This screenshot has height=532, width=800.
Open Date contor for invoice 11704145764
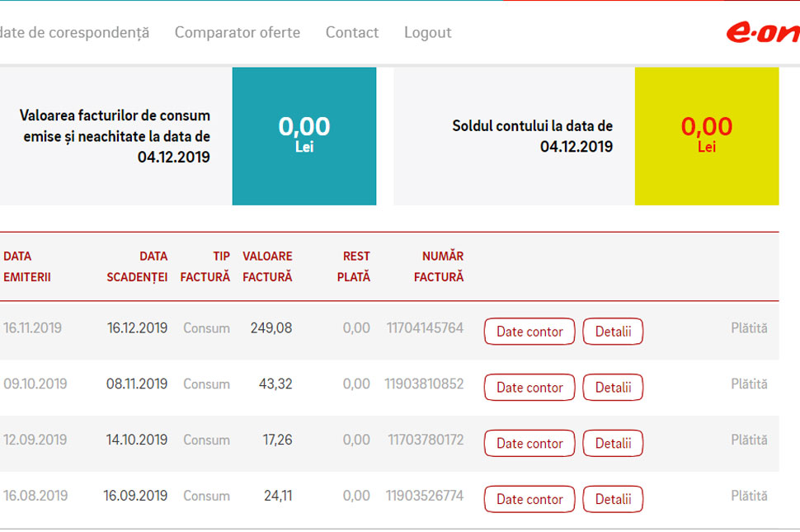[x=529, y=332]
